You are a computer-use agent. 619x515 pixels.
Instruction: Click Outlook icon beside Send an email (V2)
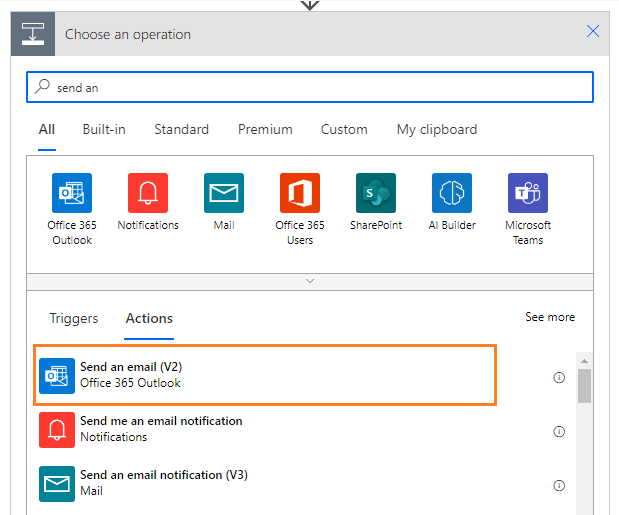click(x=57, y=376)
